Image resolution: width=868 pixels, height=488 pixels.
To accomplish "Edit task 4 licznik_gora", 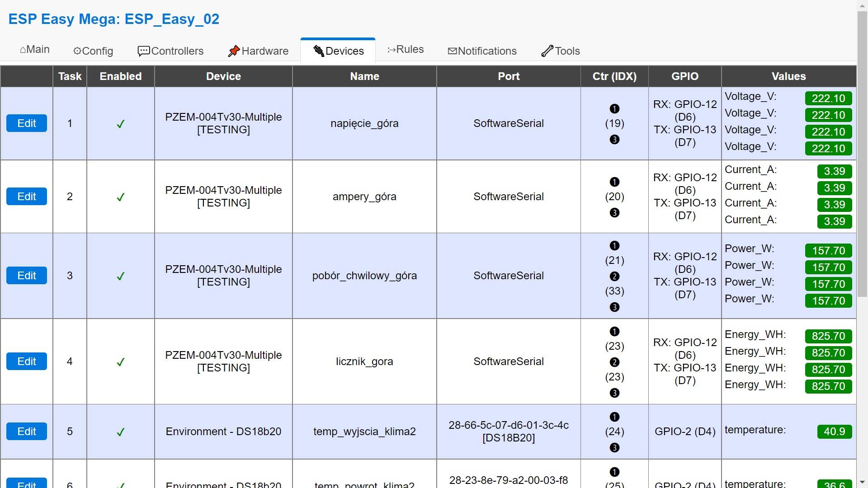I will (x=27, y=361).
